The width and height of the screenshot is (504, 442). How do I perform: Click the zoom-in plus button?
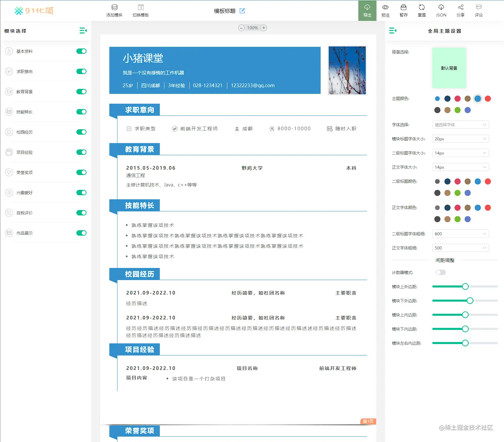coord(264,28)
